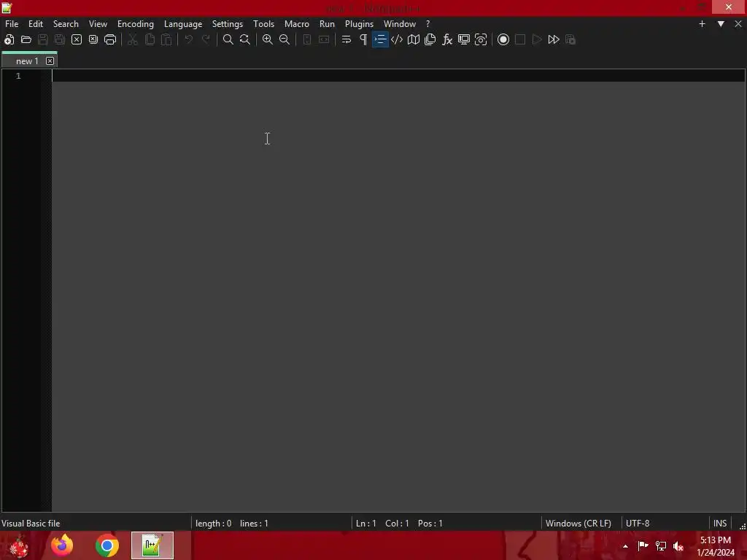The image size is (747, 560).
Task: Toggle synchronized vertical scrolling
Action: [307, 39]
